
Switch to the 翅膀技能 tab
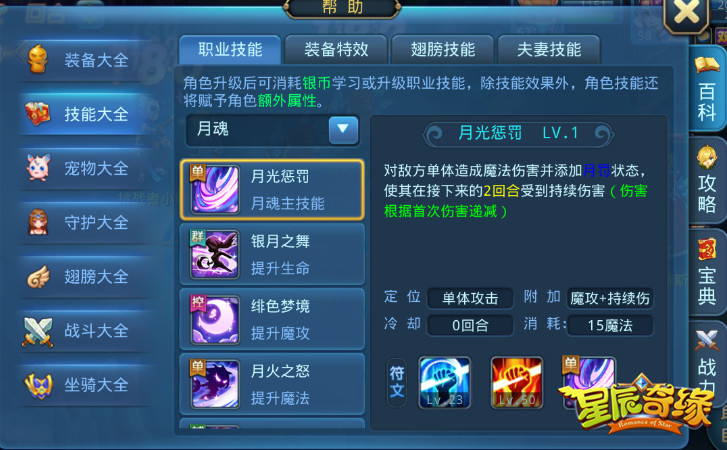(443, 50)
